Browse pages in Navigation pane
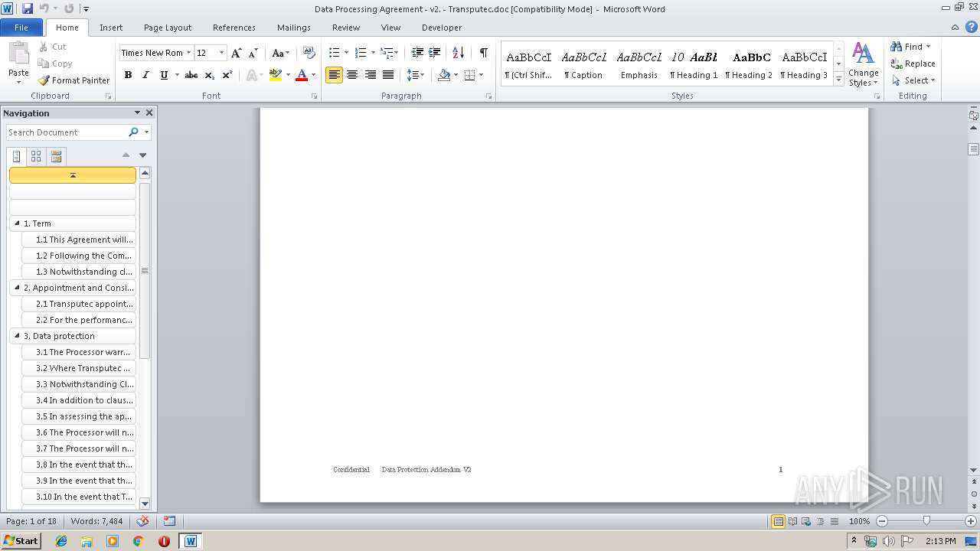 click(36, 156)
